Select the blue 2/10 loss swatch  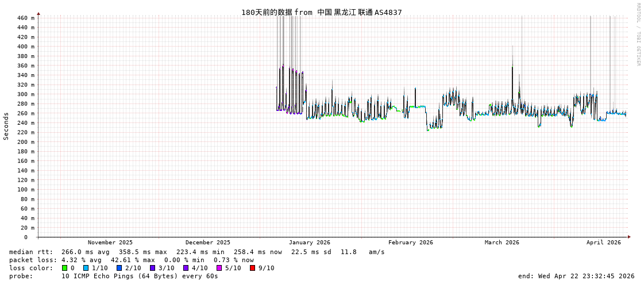click(119, 268)
